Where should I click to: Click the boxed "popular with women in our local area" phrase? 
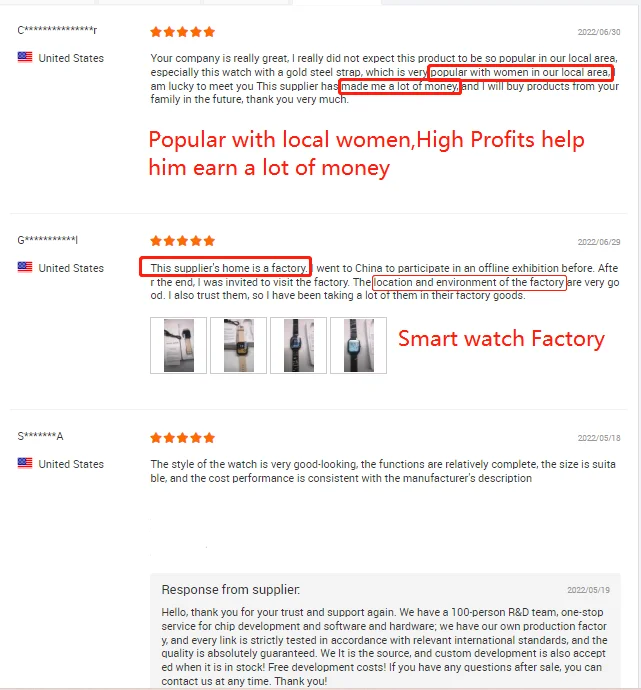(x=521, y=72)
